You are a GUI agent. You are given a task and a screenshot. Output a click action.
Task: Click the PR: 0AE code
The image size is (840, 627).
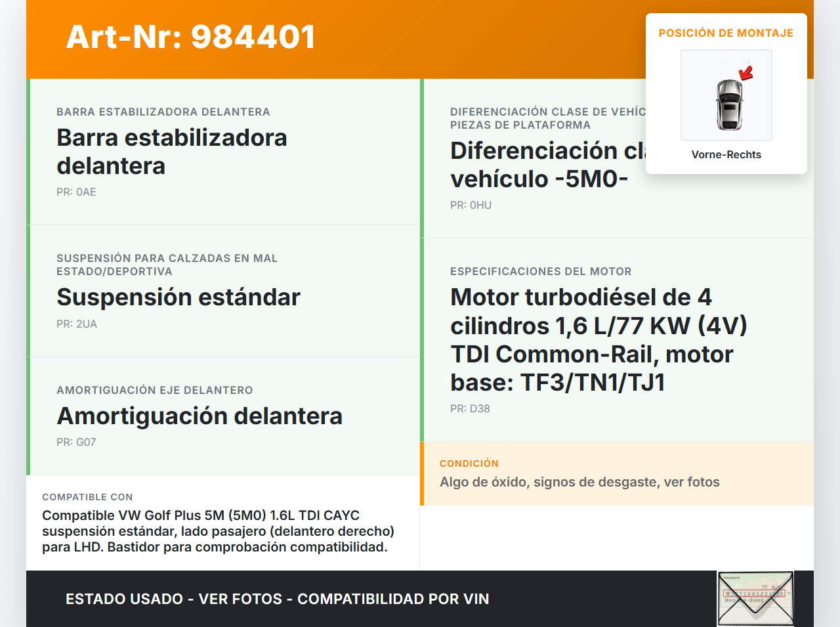(76, 192)
